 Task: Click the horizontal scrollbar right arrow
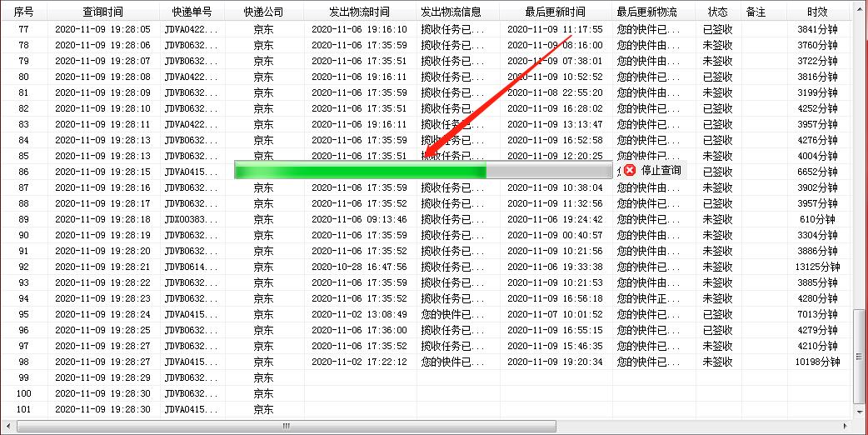pyautogui.click(x=845, y=426)
